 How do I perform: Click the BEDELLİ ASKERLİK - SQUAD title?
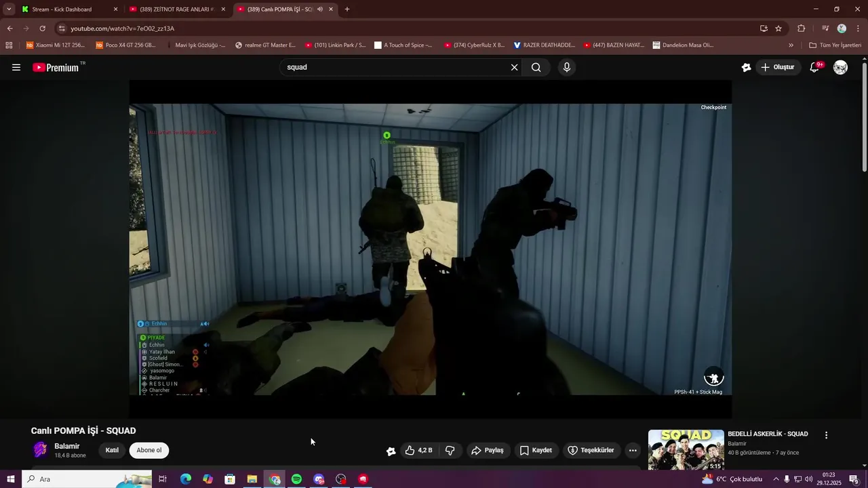(768, 434)
